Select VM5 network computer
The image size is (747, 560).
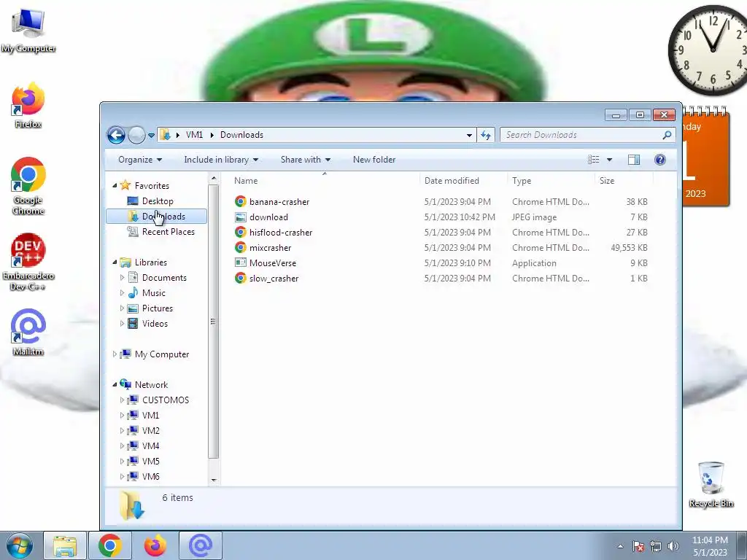150,461
